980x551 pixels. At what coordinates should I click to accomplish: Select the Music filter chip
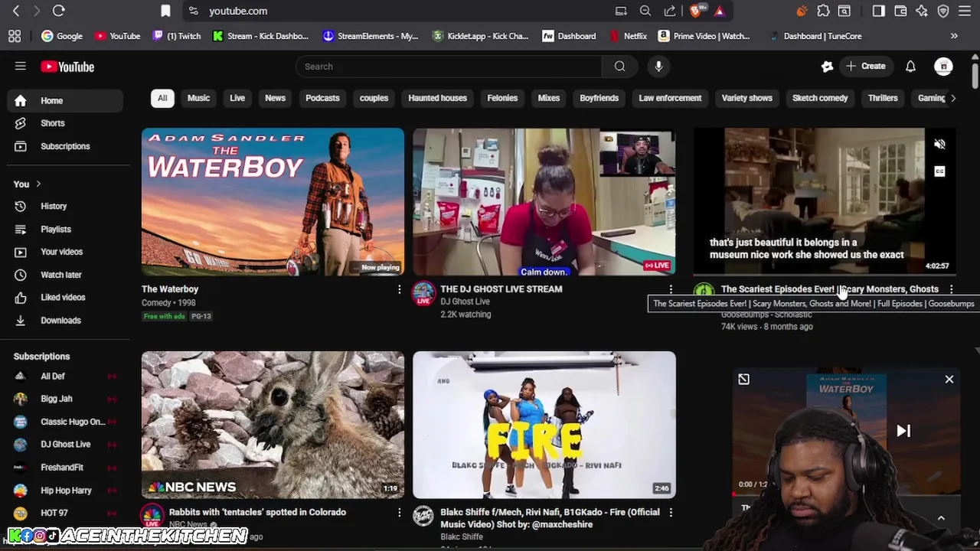click(x=198, y=98)
